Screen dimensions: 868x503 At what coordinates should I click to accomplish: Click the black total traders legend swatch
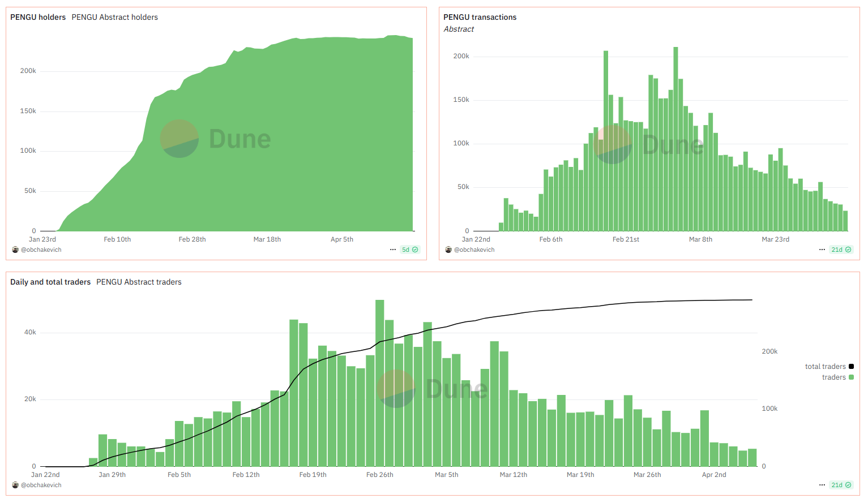click(851, 367)
